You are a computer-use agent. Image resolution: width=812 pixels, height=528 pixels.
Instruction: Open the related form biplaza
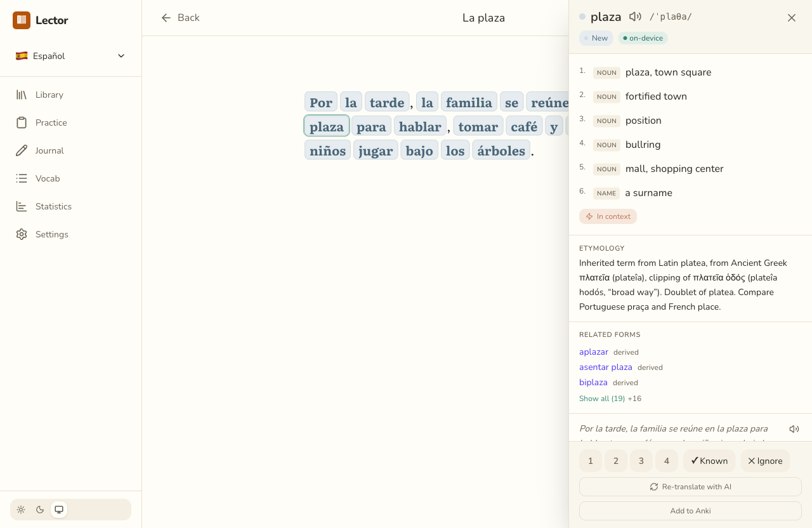click(593, 382)
